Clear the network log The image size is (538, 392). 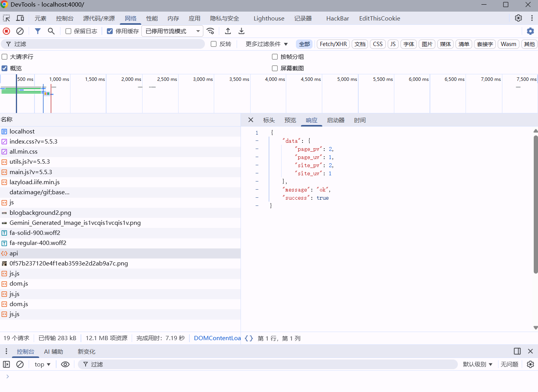click(20, 31)
